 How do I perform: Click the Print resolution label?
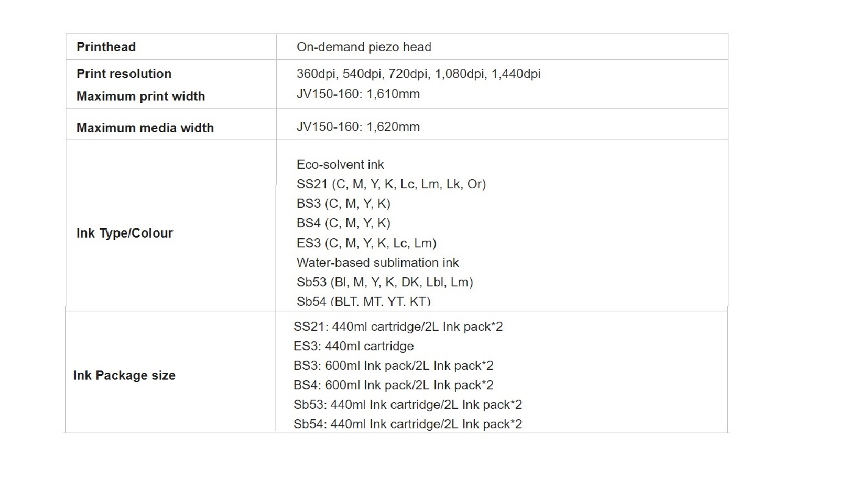[x=124, y=74]
